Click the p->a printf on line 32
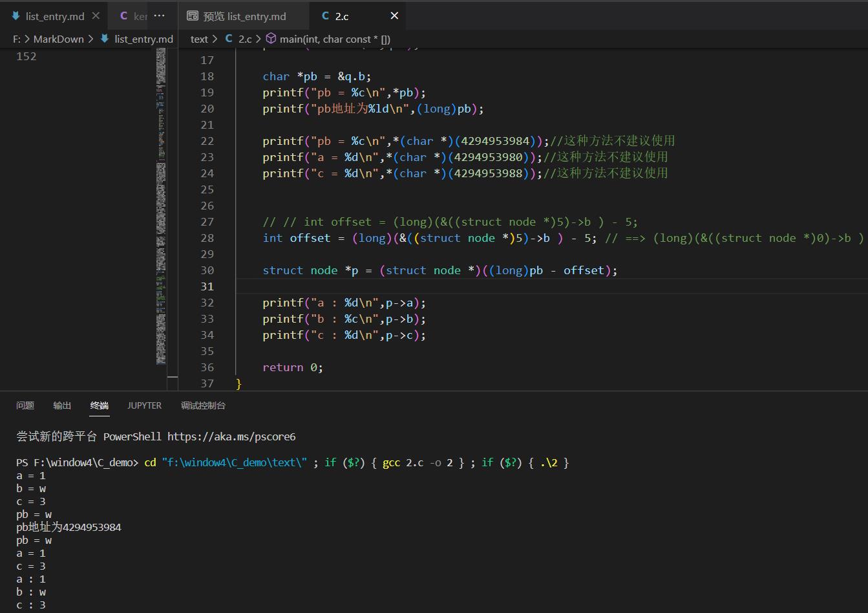 [x=344, y=303]
